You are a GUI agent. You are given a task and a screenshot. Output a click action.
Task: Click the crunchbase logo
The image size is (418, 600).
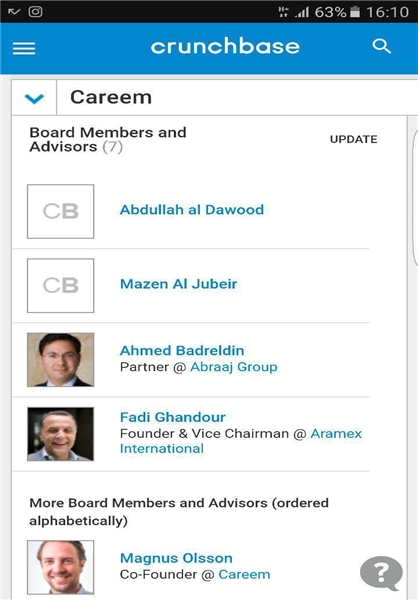pos(225,46)
